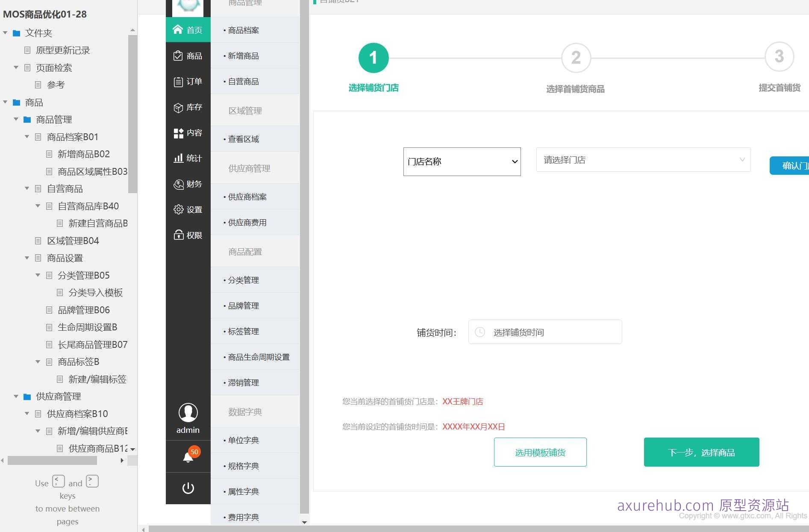This screenshot has height=532, width=809.
Task: Click the 设置 settings gear icon
Action: 178,209
